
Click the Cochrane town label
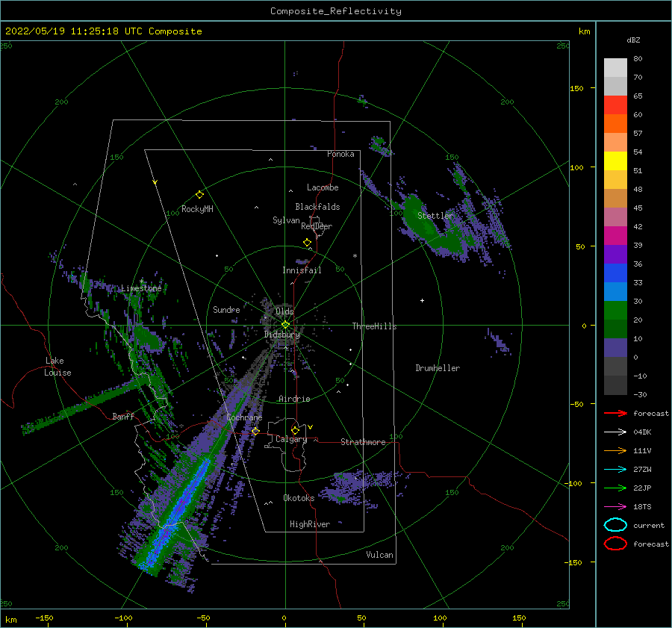(x=244, y=417)
